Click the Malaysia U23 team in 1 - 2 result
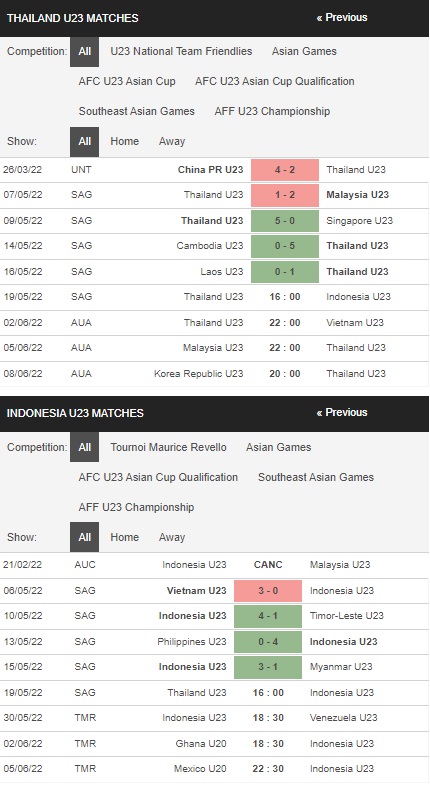Image resolution: width=430 pixels, height=786 pixels. click(357, 195)
